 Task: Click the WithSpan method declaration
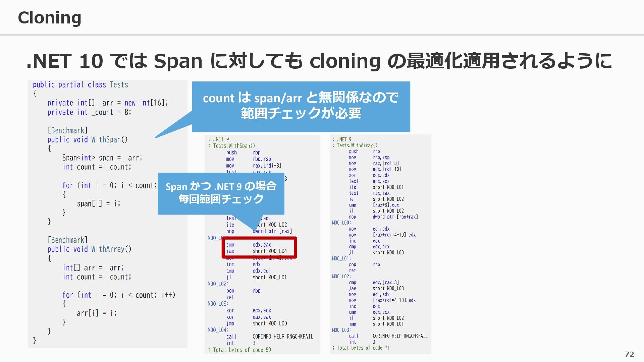88,139
